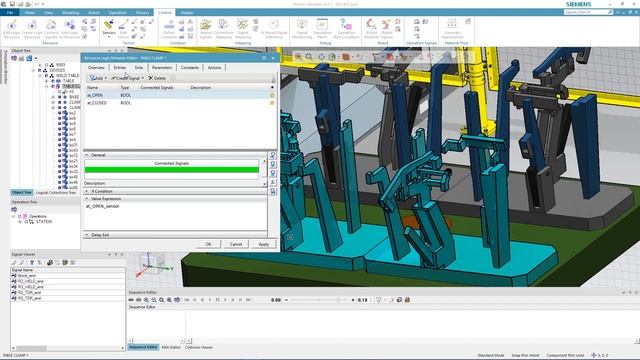Viewport: 640px width, 360px height.
Task: Click first Object Tree toolbar icon
Action: click(x=14, y=58)
